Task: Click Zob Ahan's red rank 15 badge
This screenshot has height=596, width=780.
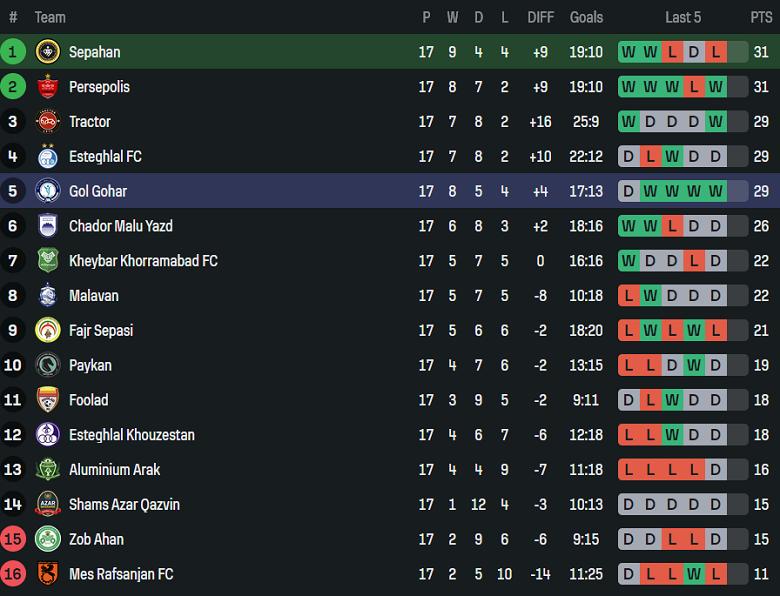Action: pos(14,539)
